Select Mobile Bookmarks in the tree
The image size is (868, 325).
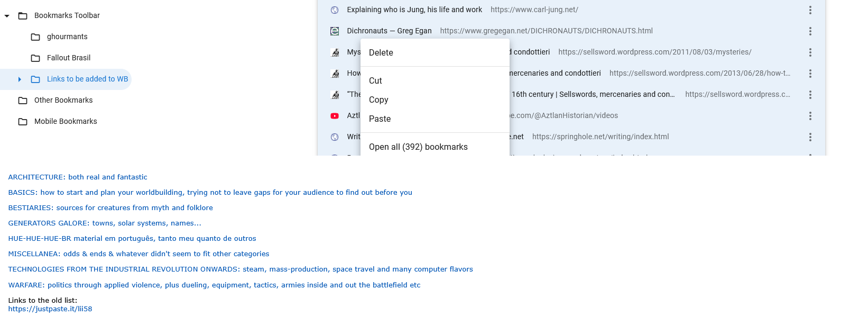click(66, 121)
